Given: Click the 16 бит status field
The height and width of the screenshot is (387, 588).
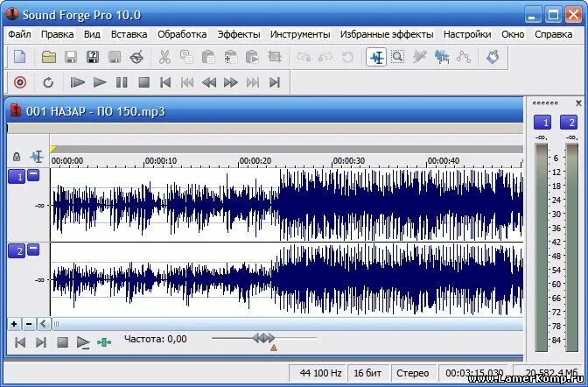Looking at the screenshot, I should [367, 373].
